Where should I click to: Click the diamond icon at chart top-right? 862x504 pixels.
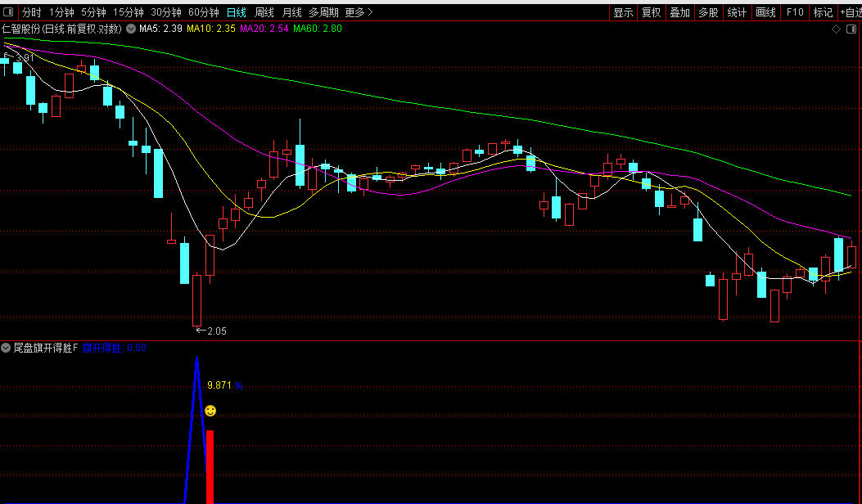coord(836,29)
